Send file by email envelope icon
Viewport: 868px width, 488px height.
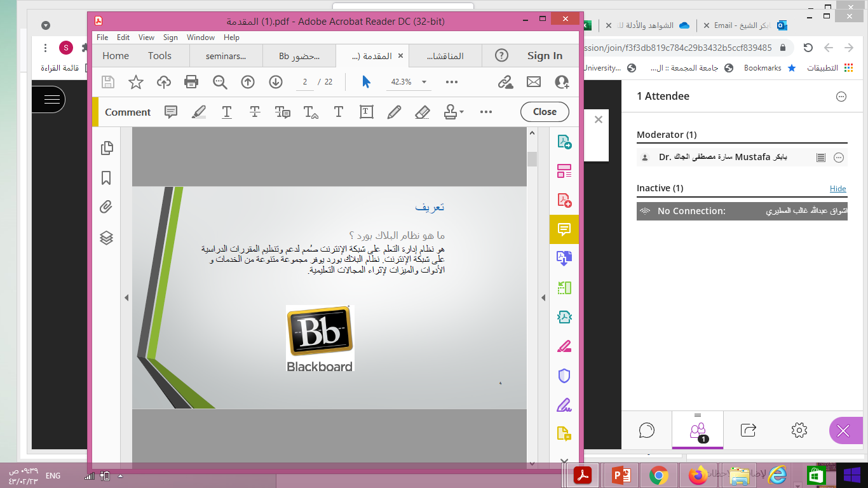point(534,82)
